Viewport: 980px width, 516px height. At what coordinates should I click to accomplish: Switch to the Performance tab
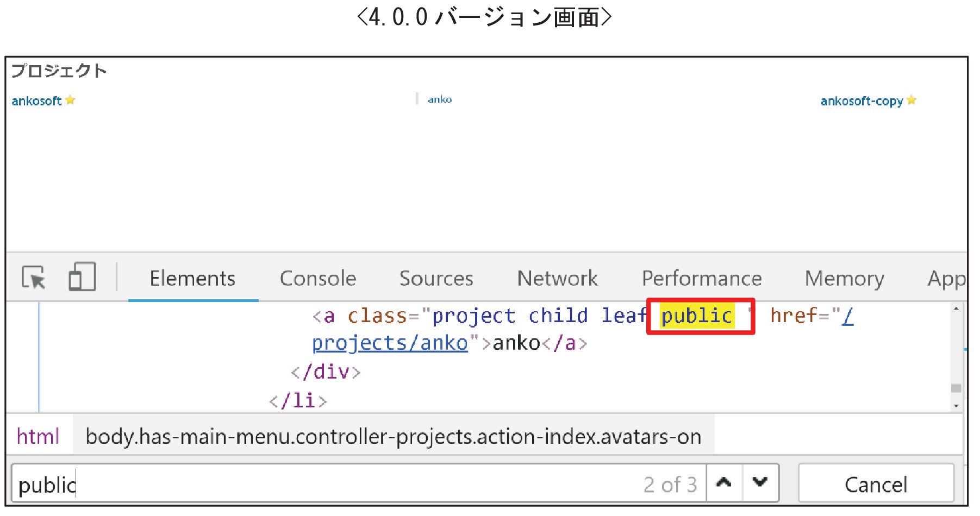pyautogui.click(x=702, y=278)
